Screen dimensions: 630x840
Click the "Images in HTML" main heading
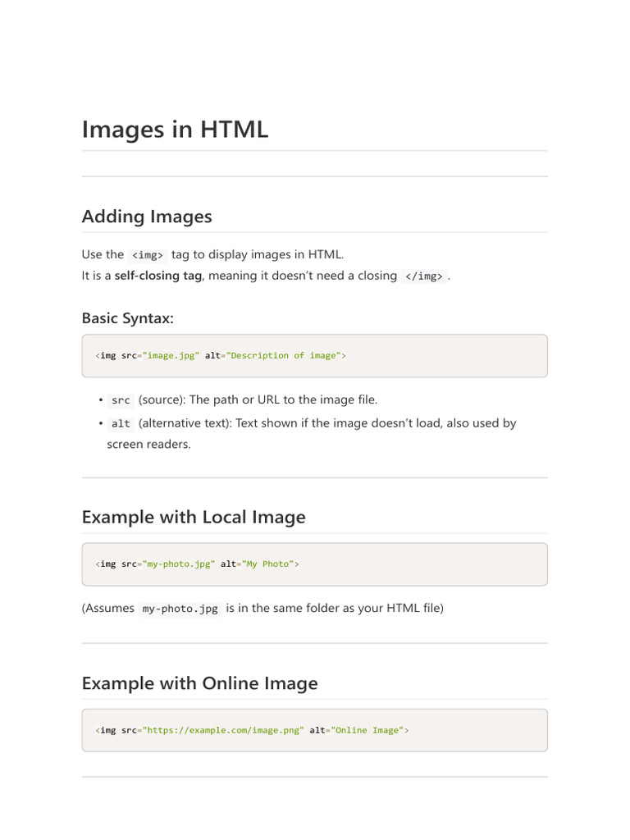(x=175, y=130)
